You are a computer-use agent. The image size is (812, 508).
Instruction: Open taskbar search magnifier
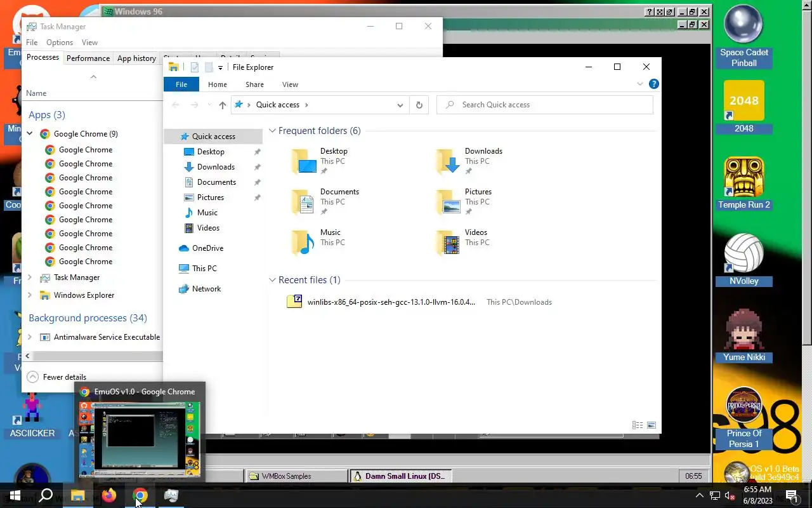46,495
